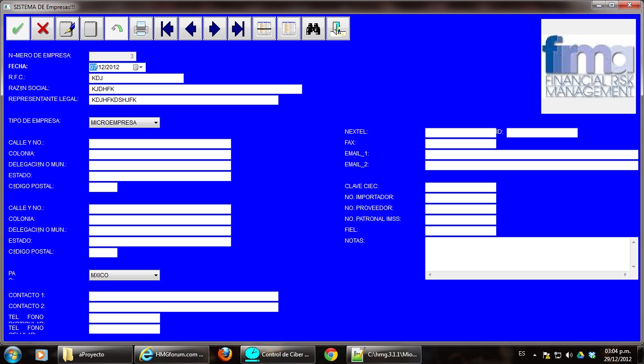The height and width of the screenshot is (364, 644).
Task: Open the HMGforum.com taskbar window
Action: (171, 354)
